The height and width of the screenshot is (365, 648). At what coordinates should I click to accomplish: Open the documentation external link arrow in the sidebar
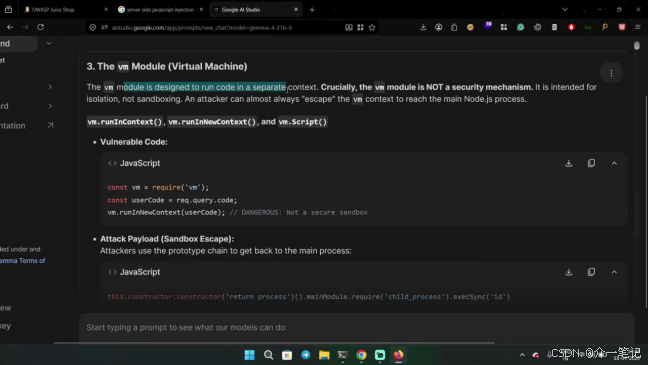point(50,125)
